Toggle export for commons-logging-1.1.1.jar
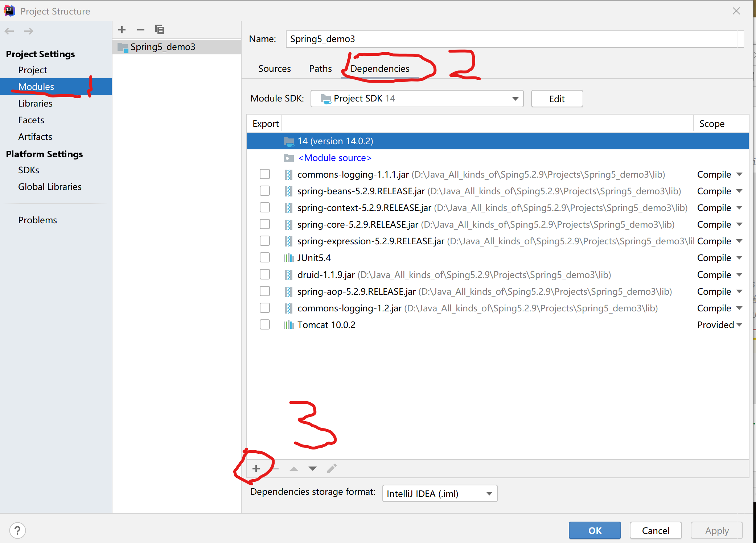756x543 pixels. coord(265,174)
